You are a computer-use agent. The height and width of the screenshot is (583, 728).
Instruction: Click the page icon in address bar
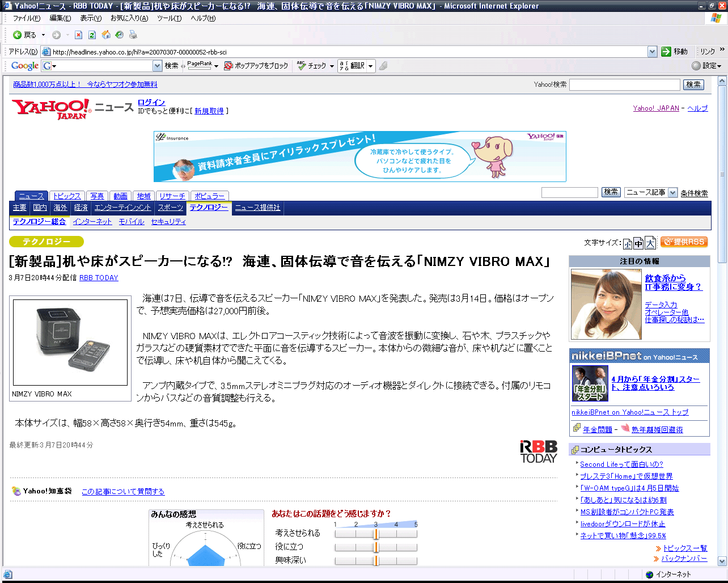(46, 52)
